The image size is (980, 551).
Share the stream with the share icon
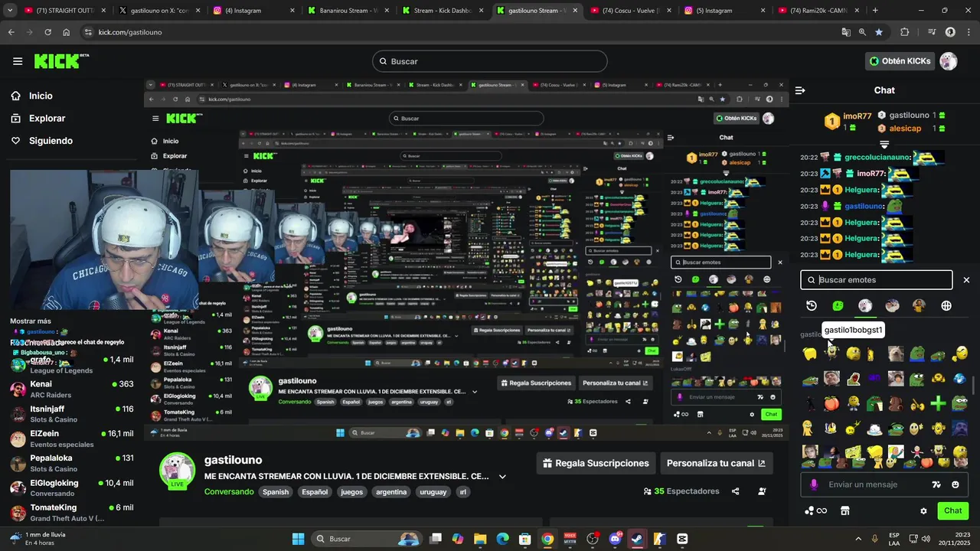(x=735, y=491)
